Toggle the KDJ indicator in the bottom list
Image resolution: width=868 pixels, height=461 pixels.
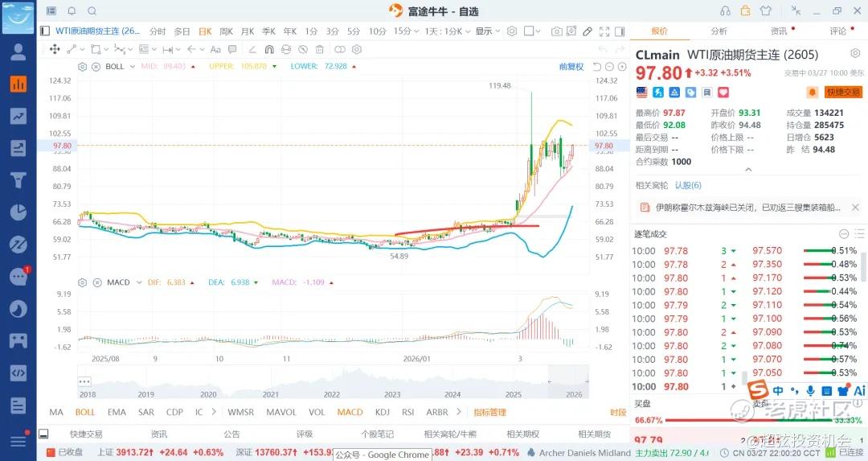click(x=383, y=412)
